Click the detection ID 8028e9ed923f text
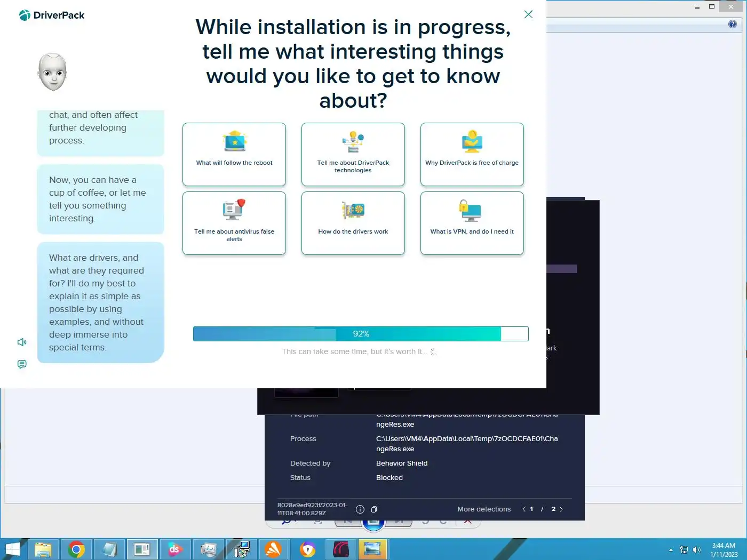Screen dimensions: 747x560 312,509
